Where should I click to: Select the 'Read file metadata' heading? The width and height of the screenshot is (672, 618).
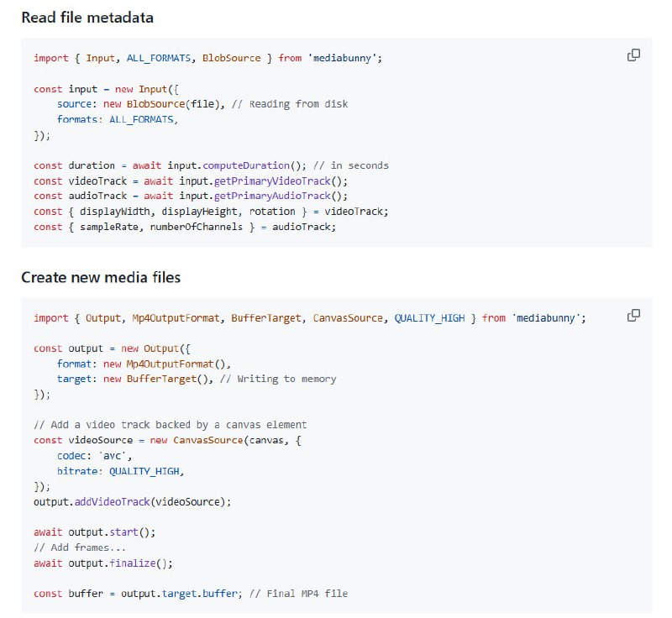coord(88,17)
